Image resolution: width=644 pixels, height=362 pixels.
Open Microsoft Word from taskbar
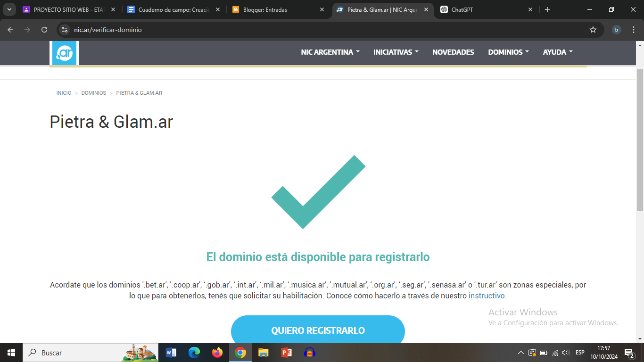click(171, 353)
